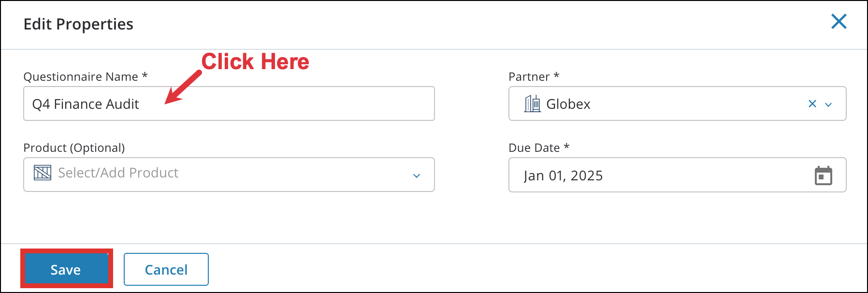Expand the Product field chevron arrow
The height and width of the screenshot is (293, 868).
tap(417, 176)
